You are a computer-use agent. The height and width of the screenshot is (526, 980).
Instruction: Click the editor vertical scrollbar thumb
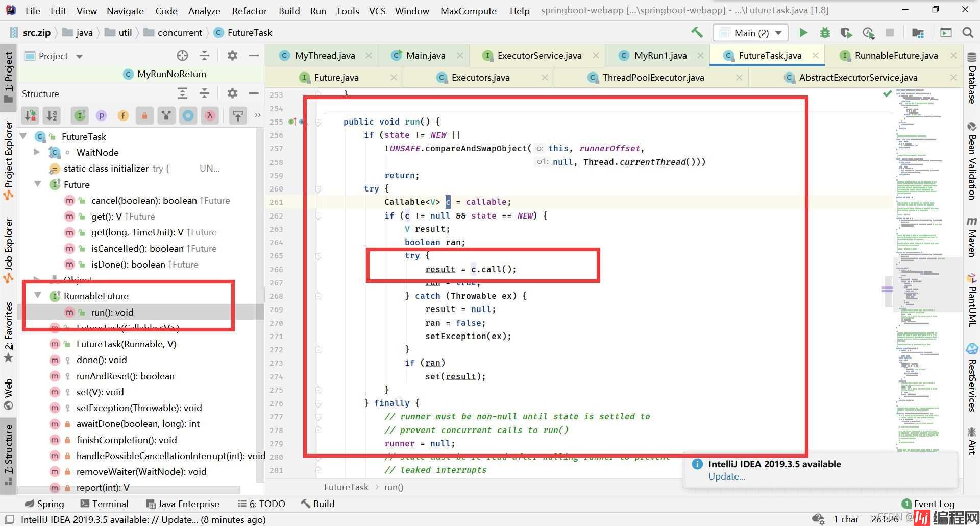888,291
